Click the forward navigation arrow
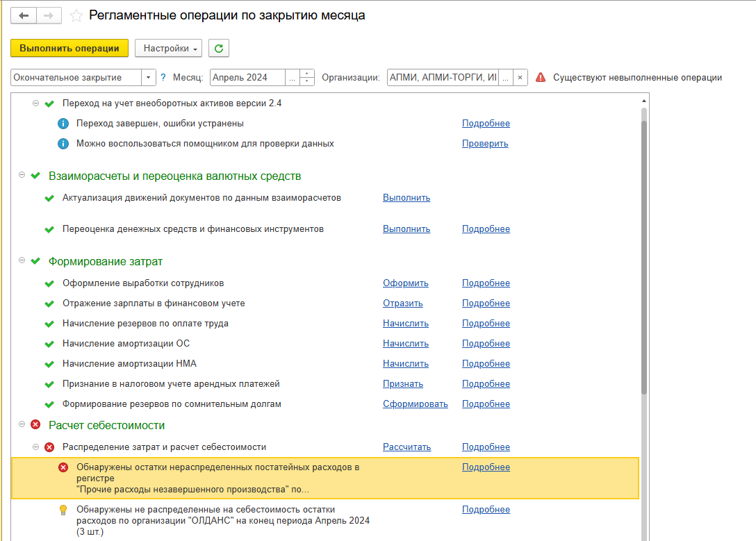Viewport: 756px width, 541px height. pyautogui.click(x=49, y=15)
